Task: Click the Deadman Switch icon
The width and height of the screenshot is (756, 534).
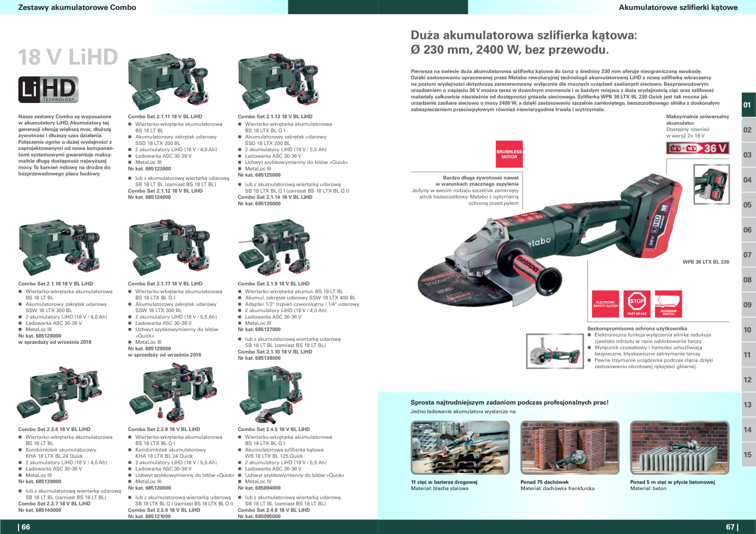Action: point(668,304)
